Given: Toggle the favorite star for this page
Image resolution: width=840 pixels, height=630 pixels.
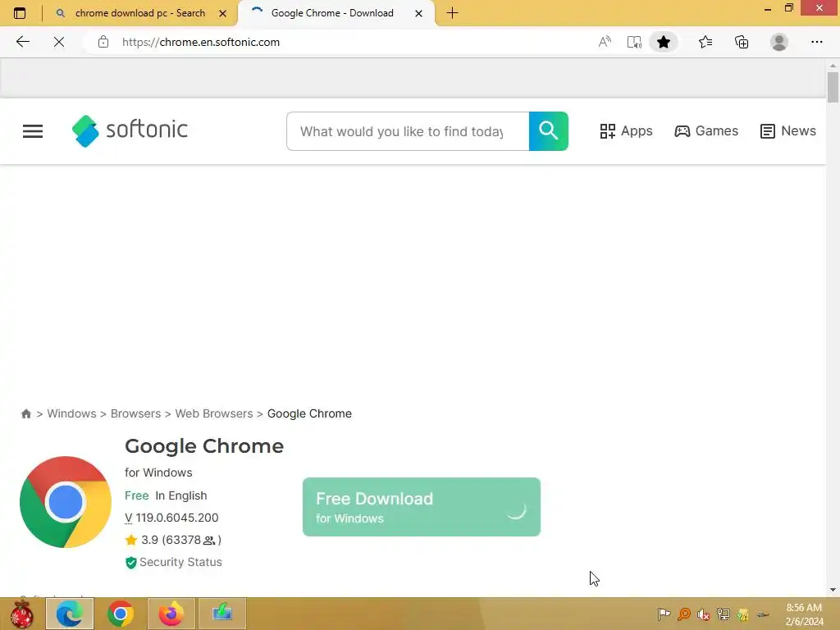Looking at the screenshot, I should coord(664,42).
